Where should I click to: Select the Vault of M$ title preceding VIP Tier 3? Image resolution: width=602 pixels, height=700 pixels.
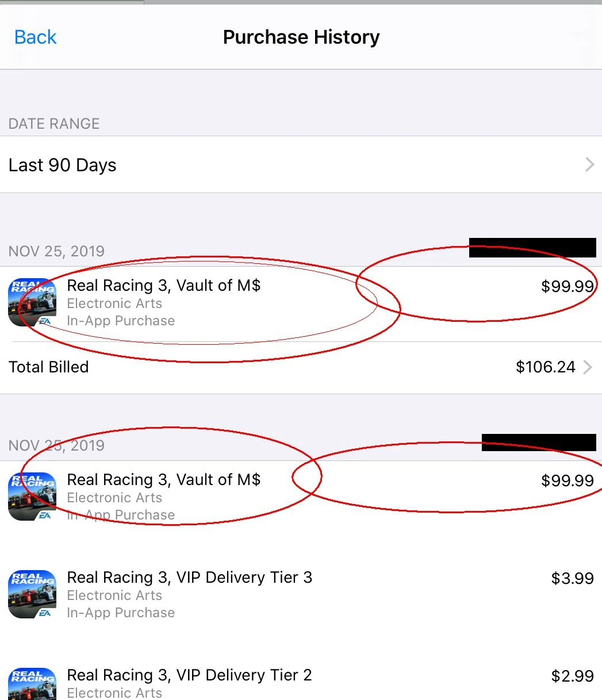tap(164, 480)
